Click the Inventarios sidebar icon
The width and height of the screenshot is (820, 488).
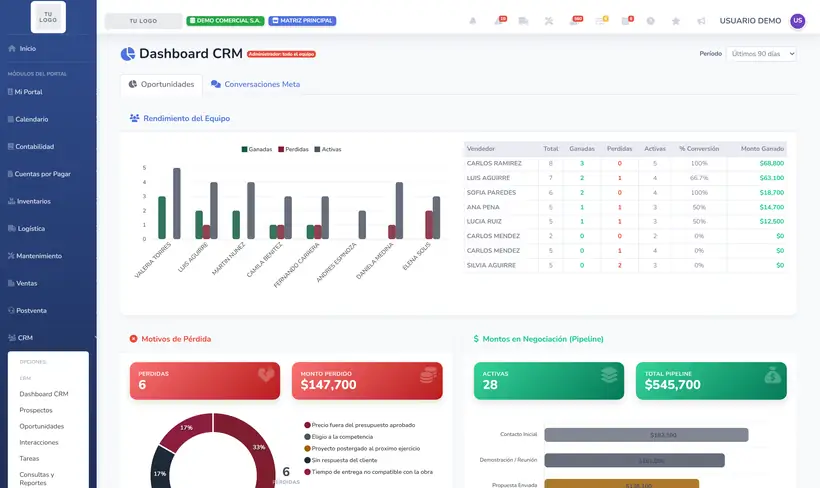[x=12, y=201]
